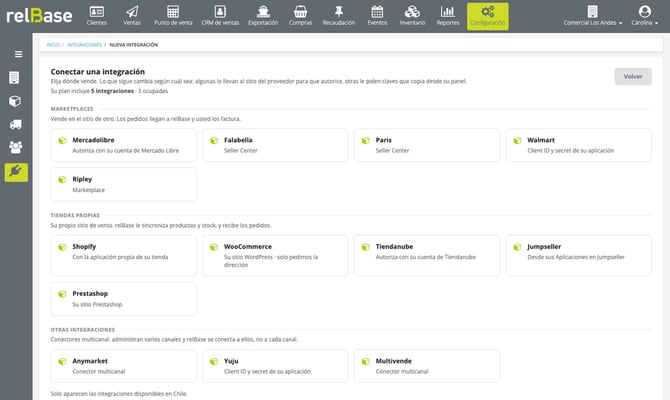Click the Anymarket card cube icon

tap(62, 362)
